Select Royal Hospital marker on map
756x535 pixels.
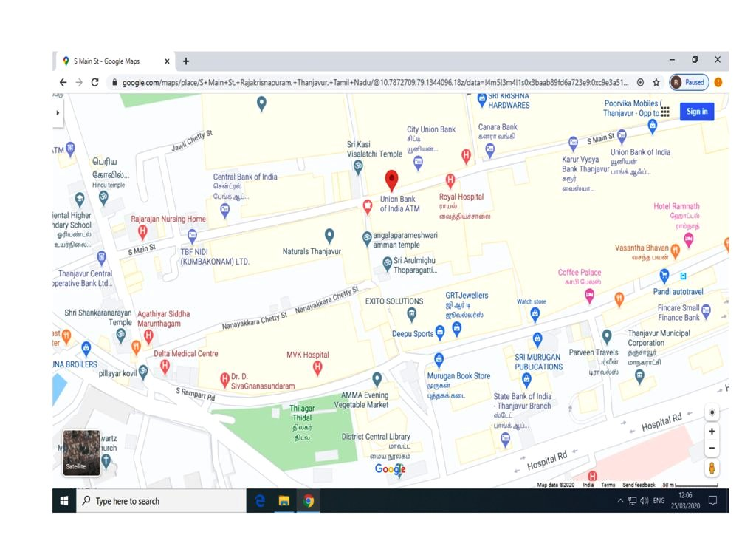click(450, 181)
